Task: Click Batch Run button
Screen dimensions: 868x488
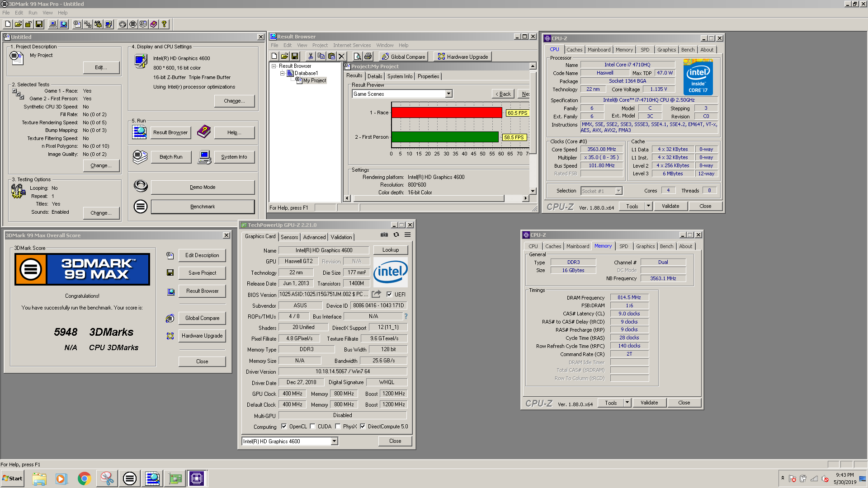Action: (x=171, y=157)
